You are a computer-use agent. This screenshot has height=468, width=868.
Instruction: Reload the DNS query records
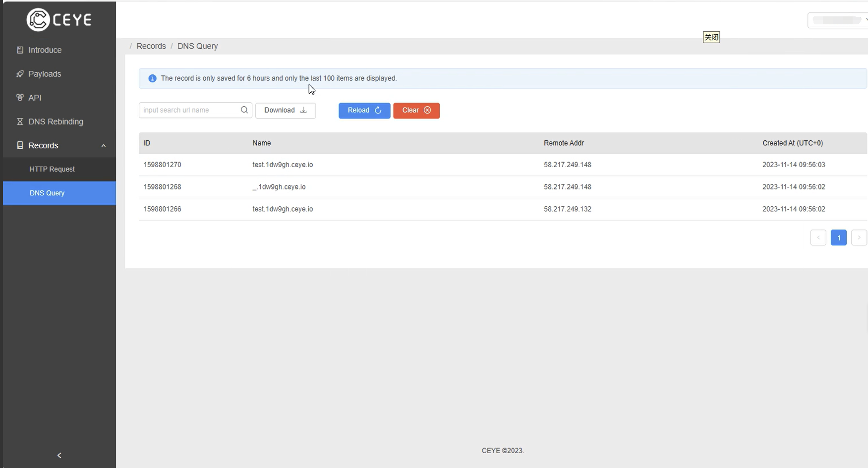click(x=364, y=110)
